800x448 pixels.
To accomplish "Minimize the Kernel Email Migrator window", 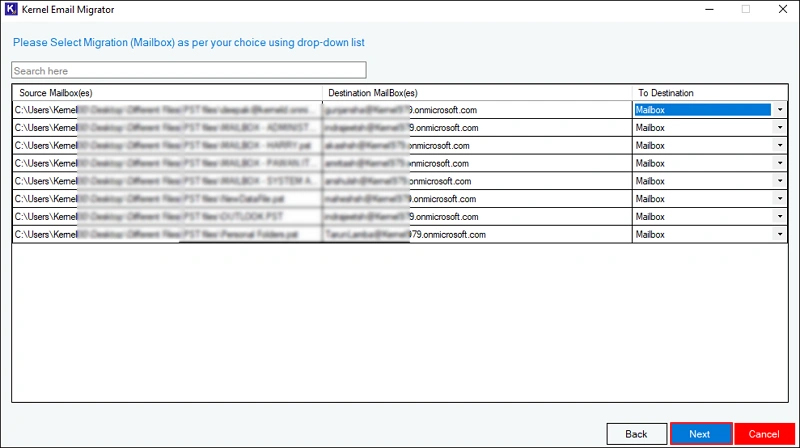I will 709,9.
